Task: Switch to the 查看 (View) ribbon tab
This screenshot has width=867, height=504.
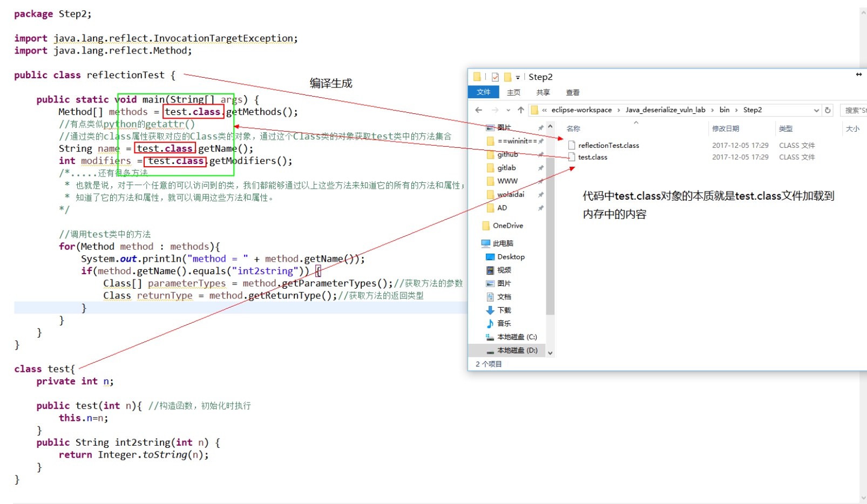Action: (572, 92)
